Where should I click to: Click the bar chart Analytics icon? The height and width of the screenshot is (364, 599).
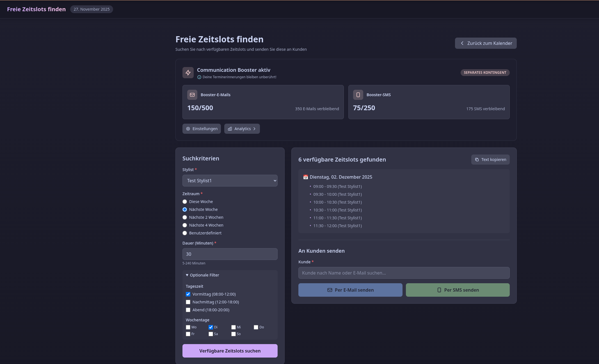[x=230, y=129]
